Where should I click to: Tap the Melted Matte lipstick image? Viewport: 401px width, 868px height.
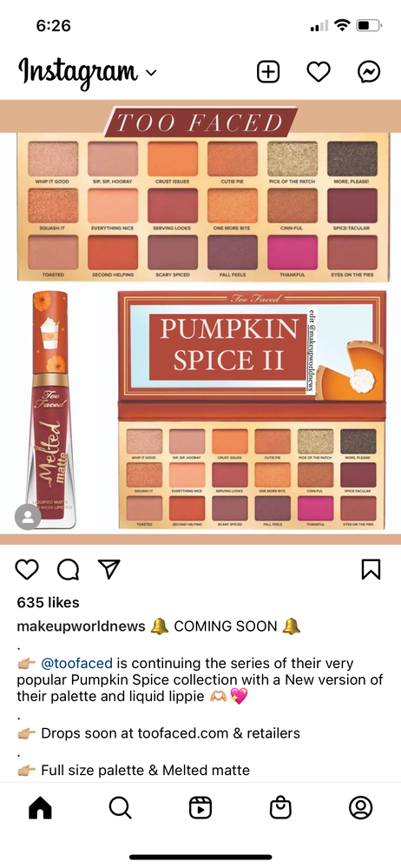coord(49,409)
